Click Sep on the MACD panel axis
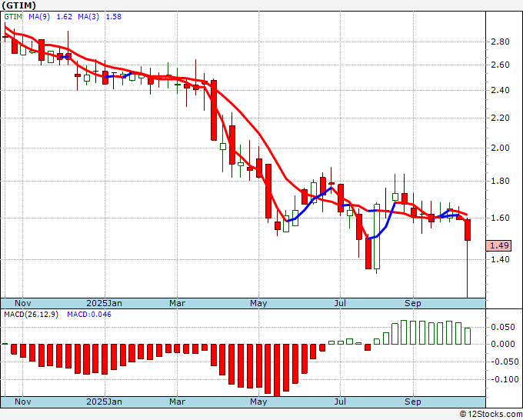523x420 pixels. [x=412, y=402]
